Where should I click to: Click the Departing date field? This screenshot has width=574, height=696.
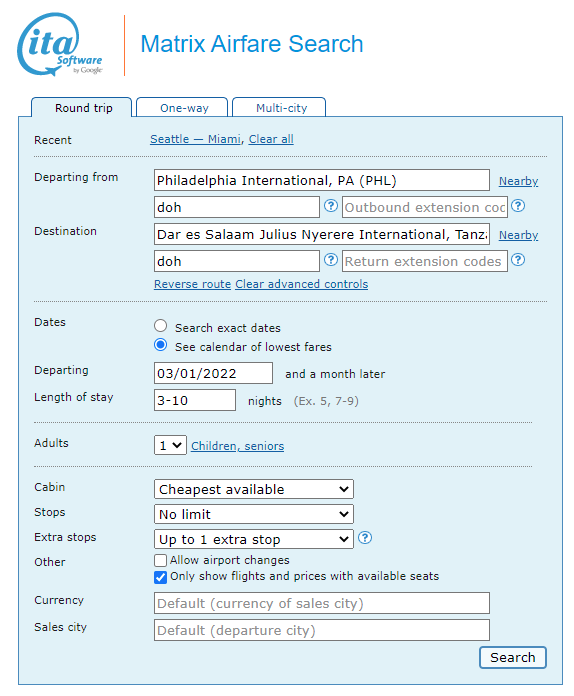pos(214,373)
